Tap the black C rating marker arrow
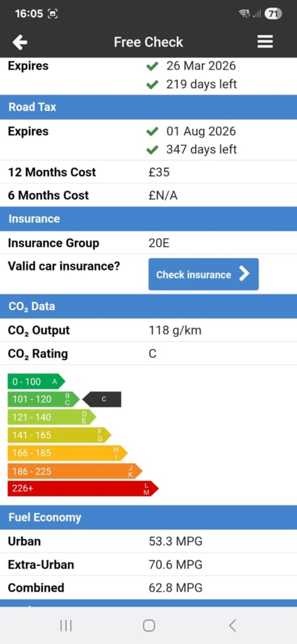Image resolution: width=297 pixels, height=644 pixels. click(102, 399)
